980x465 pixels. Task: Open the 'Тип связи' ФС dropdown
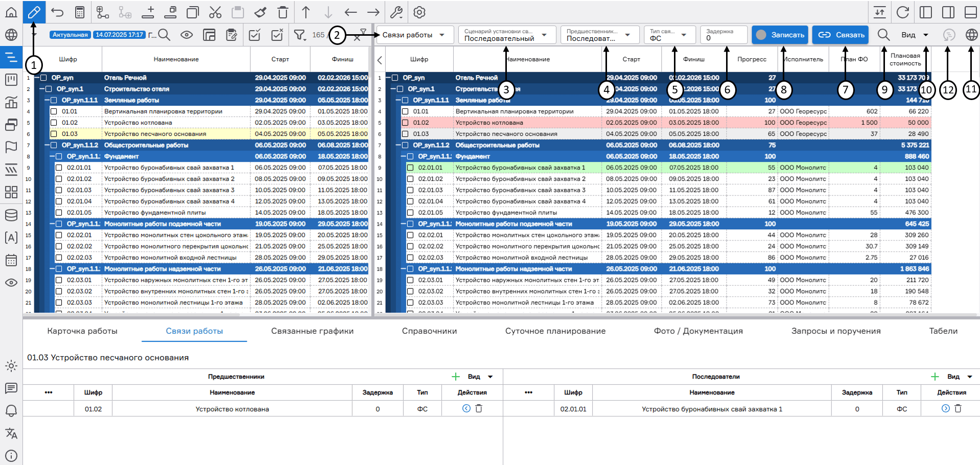coord(669,35)
